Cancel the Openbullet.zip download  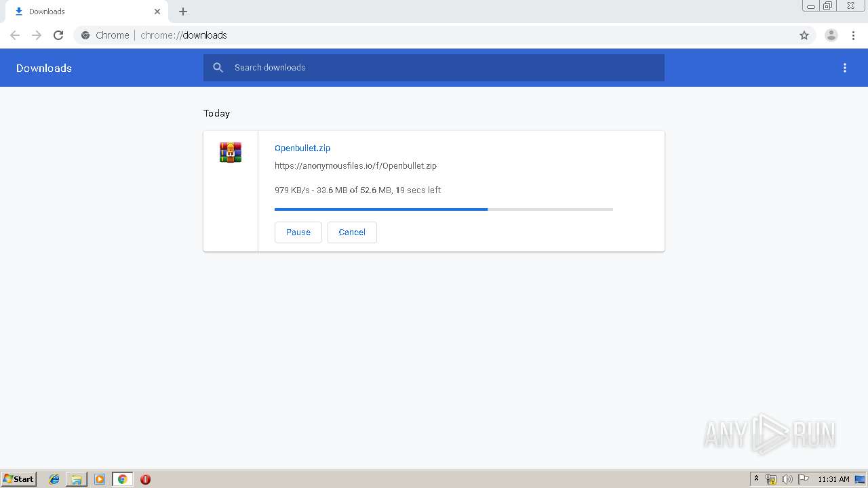coord(352,232)
